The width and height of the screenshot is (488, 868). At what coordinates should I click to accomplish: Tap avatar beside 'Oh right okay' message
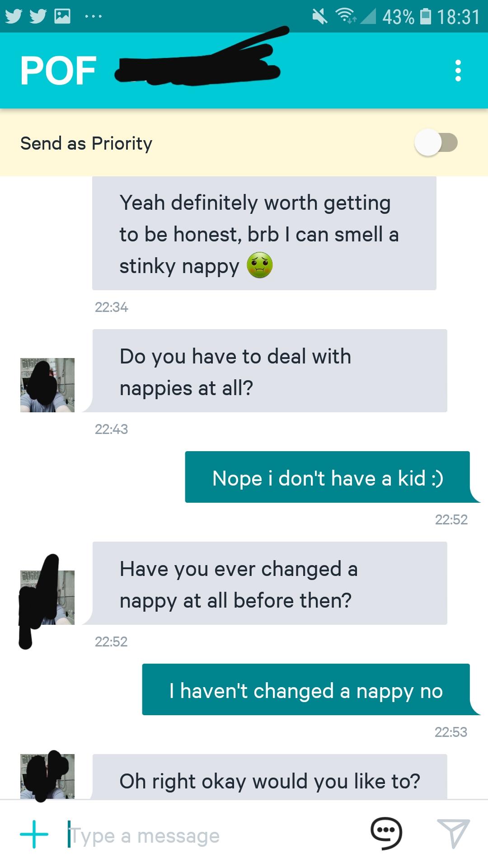click(x=47, y=776)
